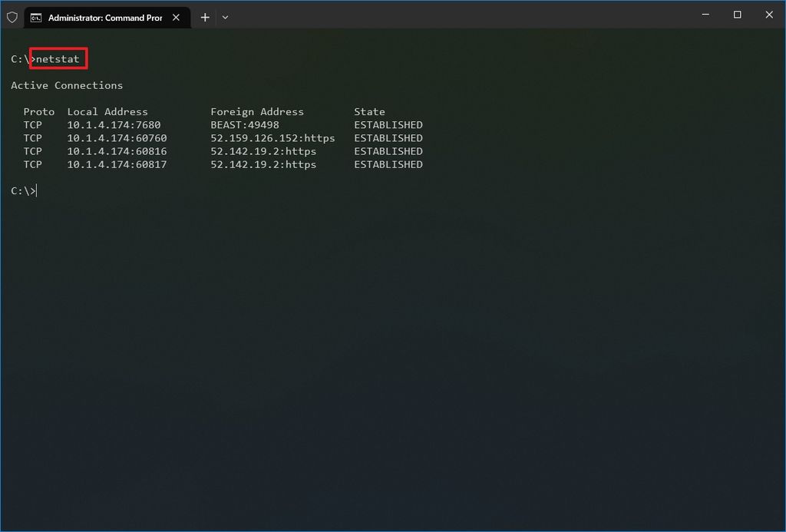Click the 'Active Connections' heading text
Viewport: 786px width, 532px height.
67,85
